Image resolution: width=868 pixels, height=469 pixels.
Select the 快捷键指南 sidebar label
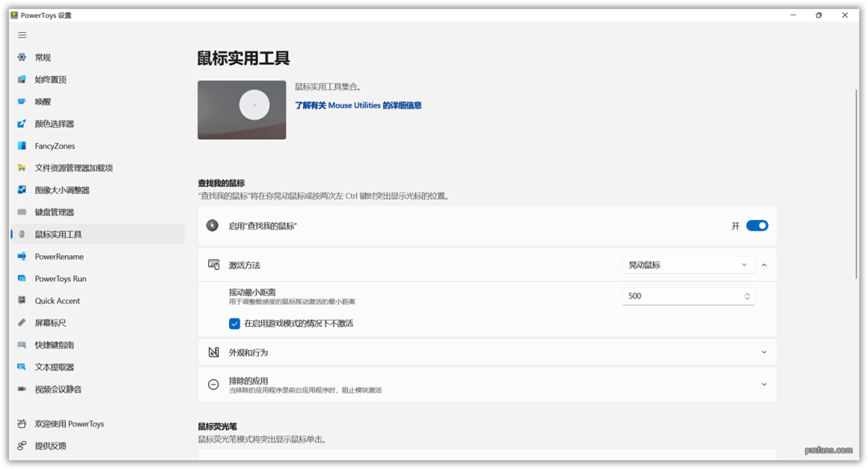click(x=55, y=345)
